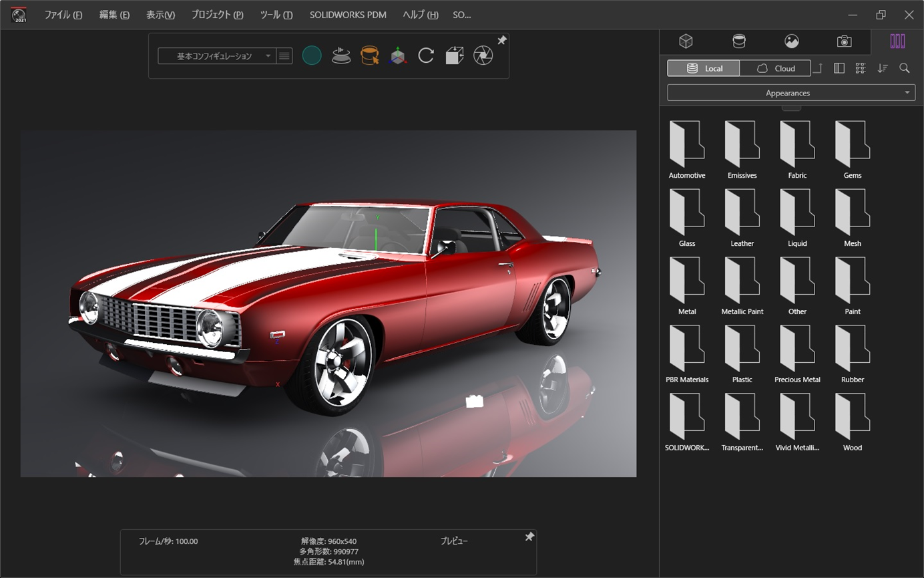This screenshot has width=924, height=578.
Task: Open the ファイル (F) menu
Action: click(63, 15)
